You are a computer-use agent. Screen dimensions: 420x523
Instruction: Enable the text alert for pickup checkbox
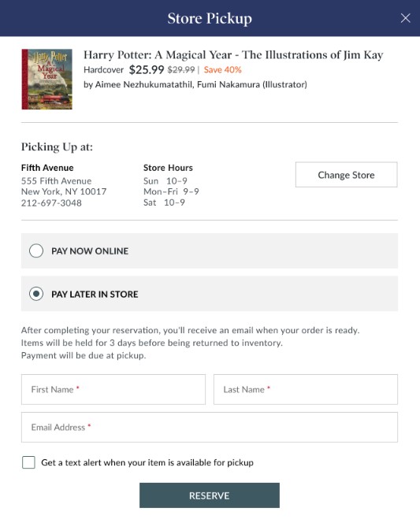pyautogui.click(x=28, y=462)
